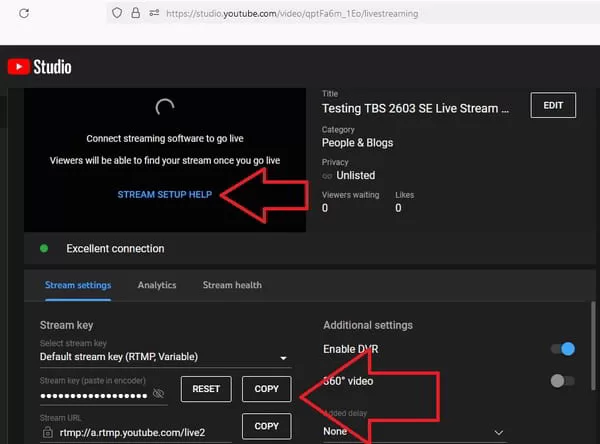600x444 pixels.
Task: Go to YouTube Studio home via logo
Action: 40,67
